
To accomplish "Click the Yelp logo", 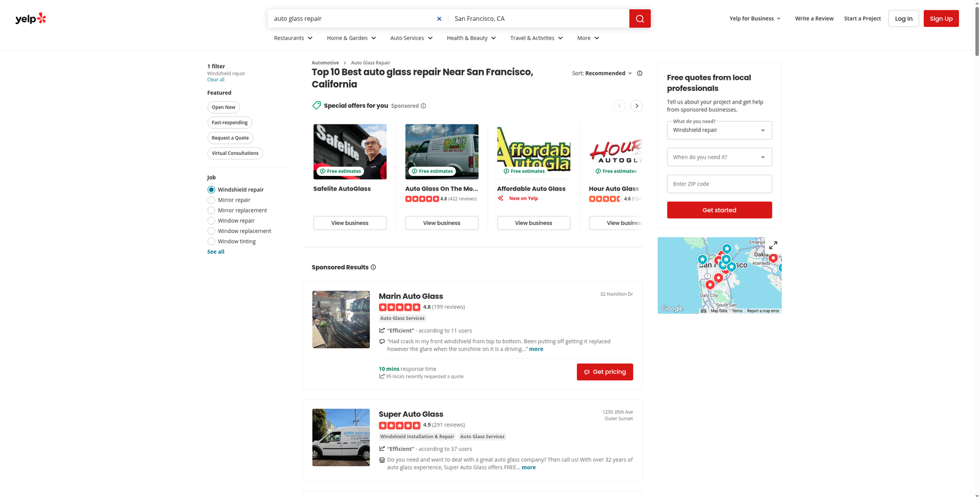I will click(31, 18).
